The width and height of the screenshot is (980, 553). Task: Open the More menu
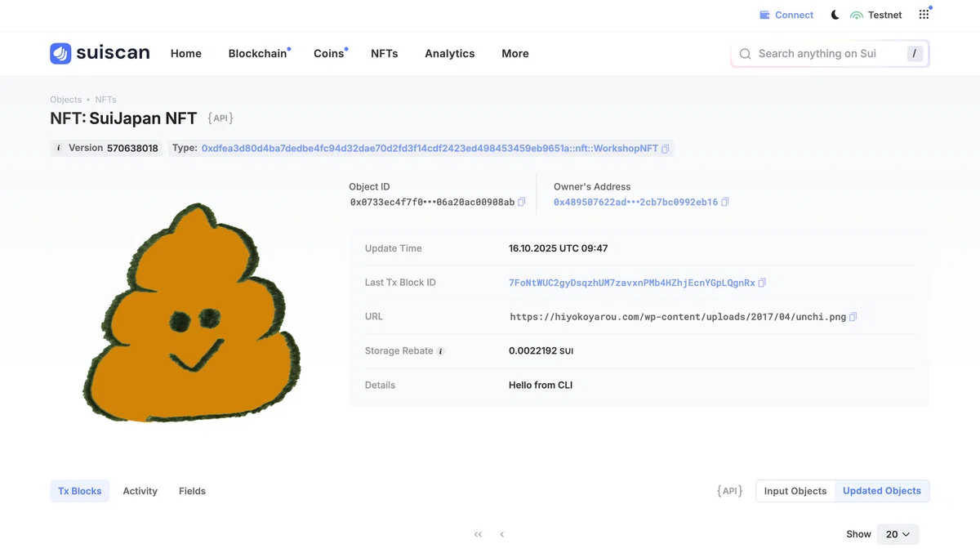[515, 53]
